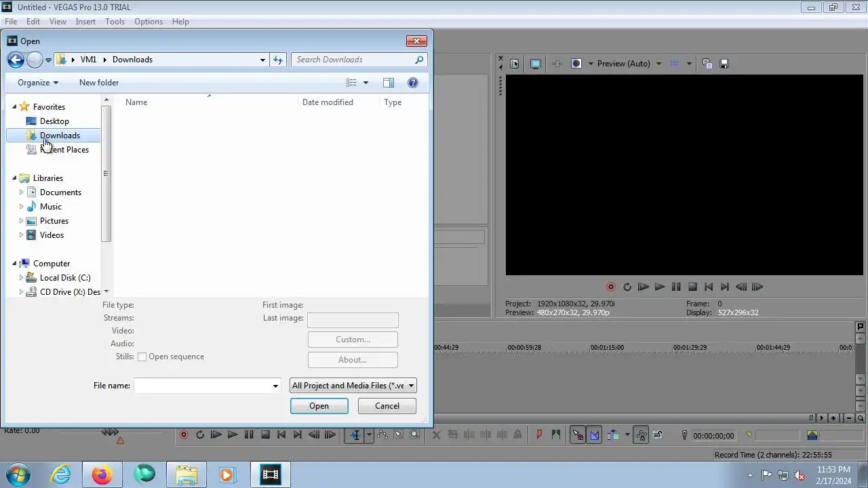Open the Insert menu

click(x=85, y=22)
